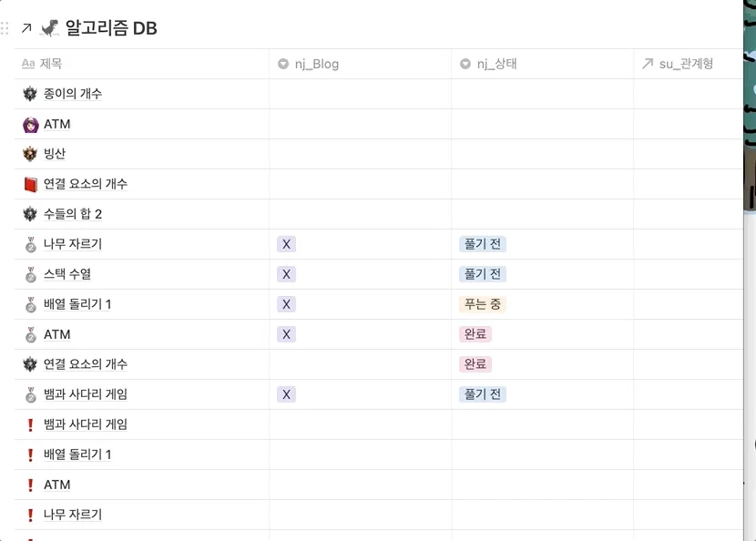Click the yellow 푸는 중 status tag

[x=483, y=304]
